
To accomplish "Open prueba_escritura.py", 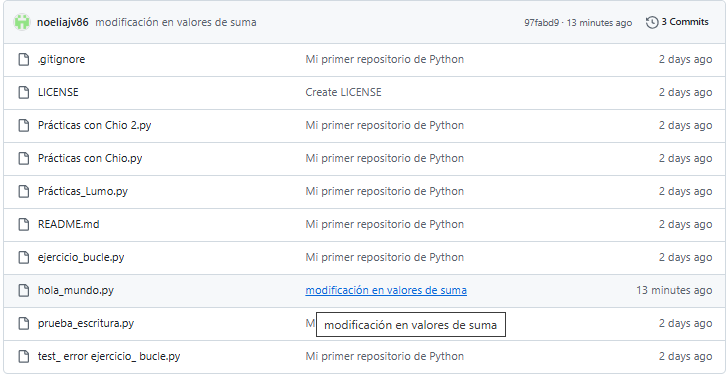I will tap(86, 324).
